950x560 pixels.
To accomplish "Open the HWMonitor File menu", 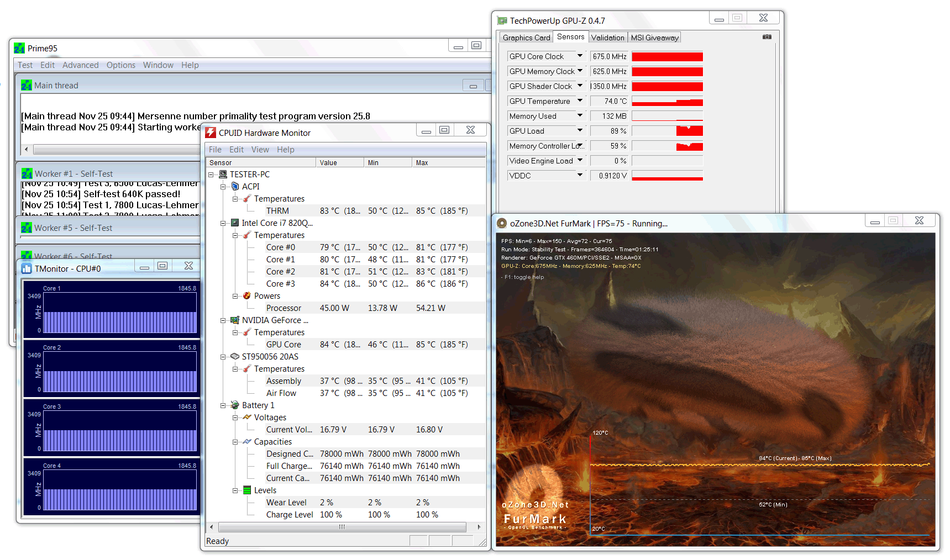I will [215, 150].
